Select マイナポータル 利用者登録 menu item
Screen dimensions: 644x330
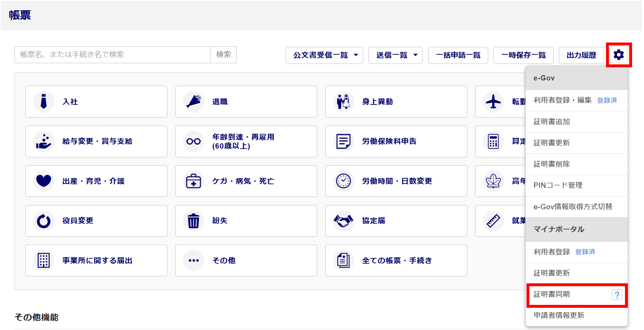click(576, 252)
